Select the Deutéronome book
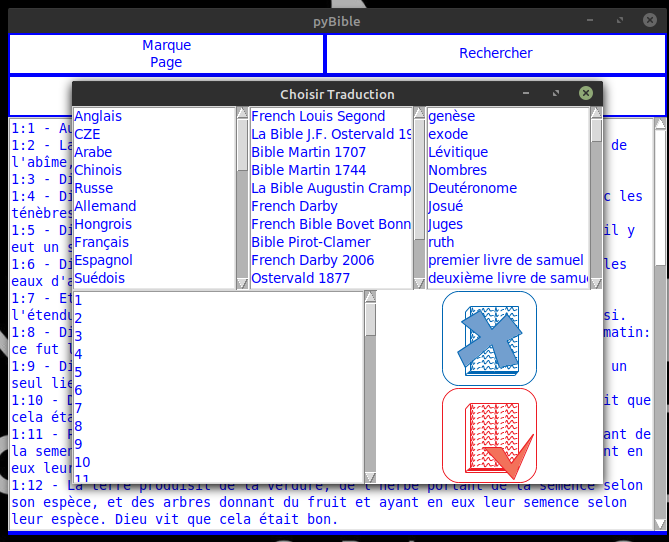This screenshot has height=542, width=669. (x=473, y=188)
